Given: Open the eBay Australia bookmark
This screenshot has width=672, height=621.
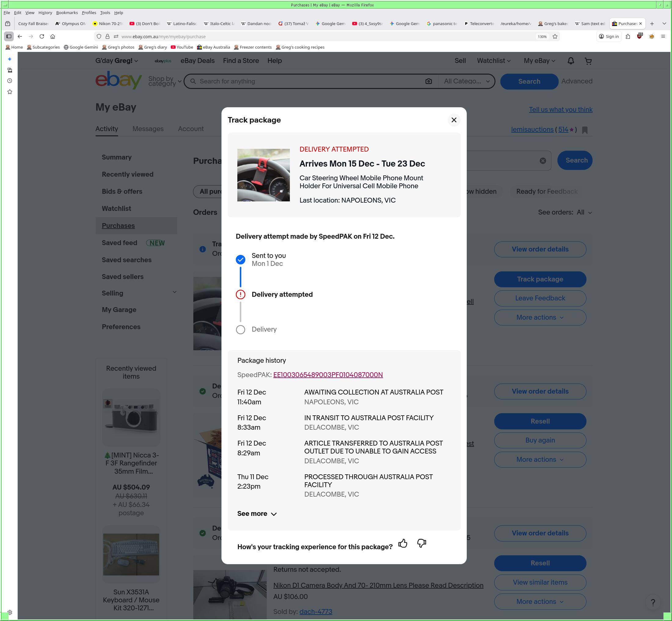Looking at the screenshot, I should point(214,47).
